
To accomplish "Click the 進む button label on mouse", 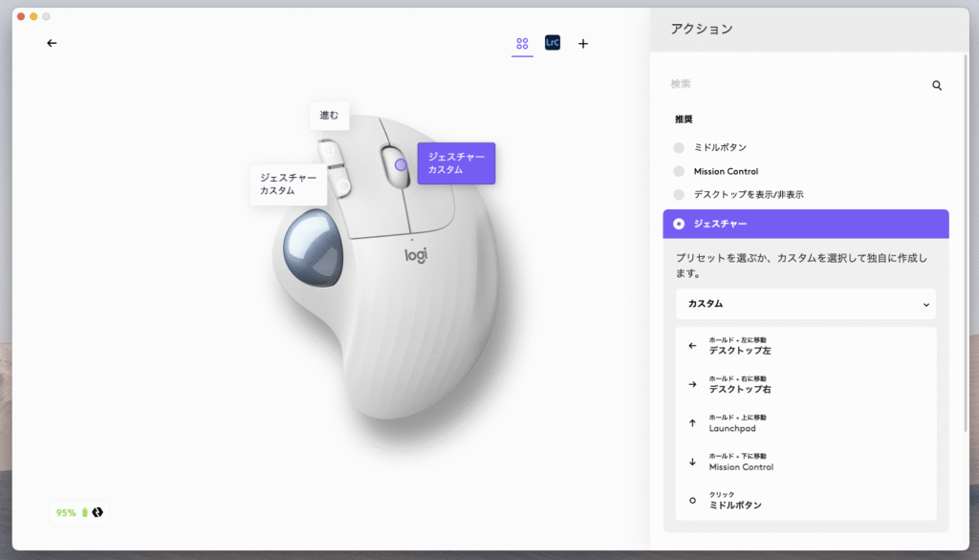I will click(329, 116).
